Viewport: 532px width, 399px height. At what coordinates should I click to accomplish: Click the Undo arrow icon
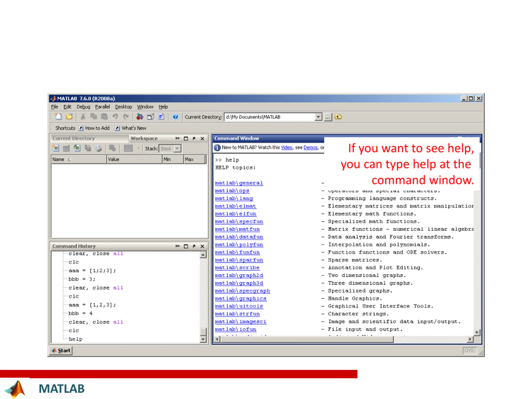(x=115, y=117)
